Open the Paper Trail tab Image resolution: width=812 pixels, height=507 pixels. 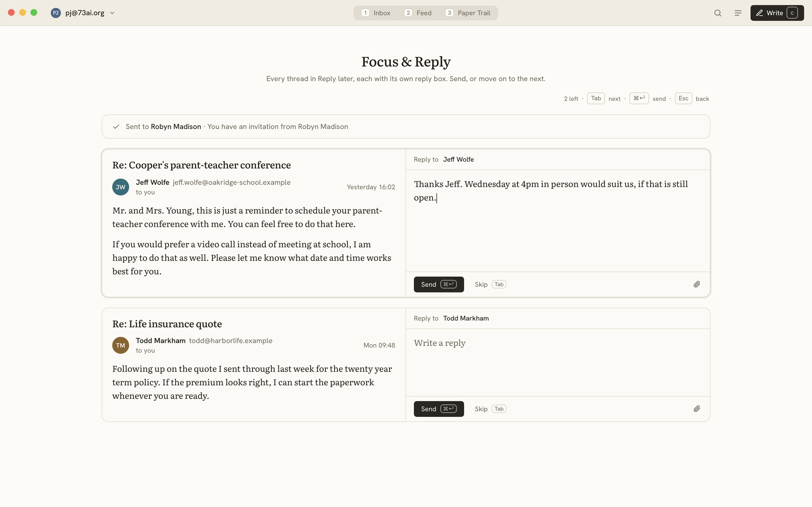click(468, 13)
